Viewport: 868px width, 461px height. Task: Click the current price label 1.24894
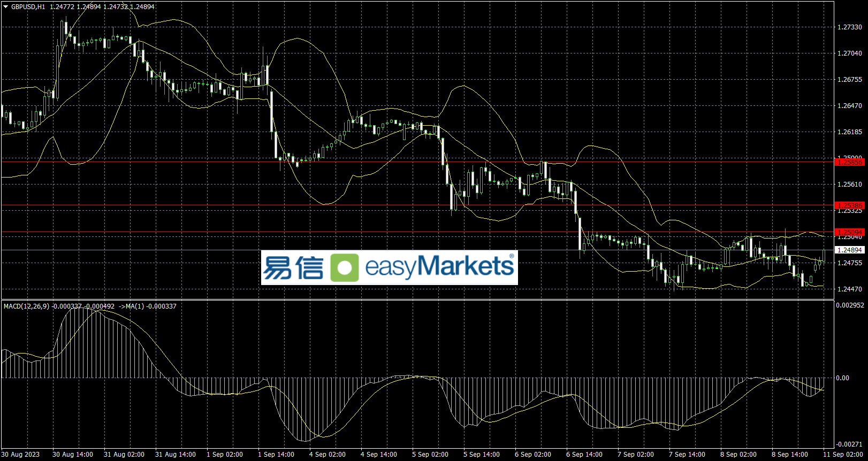coord(850,250)
